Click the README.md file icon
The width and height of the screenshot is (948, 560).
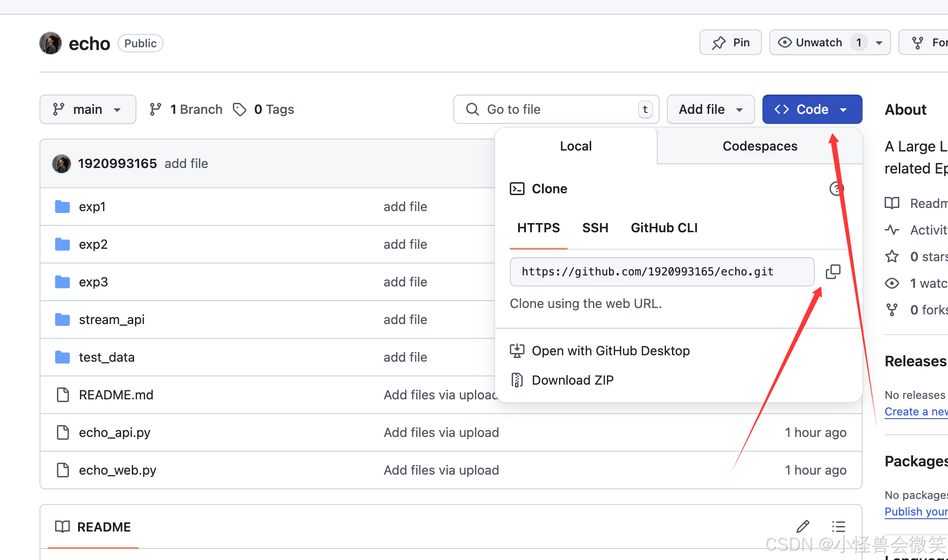[x=62, y=395]
